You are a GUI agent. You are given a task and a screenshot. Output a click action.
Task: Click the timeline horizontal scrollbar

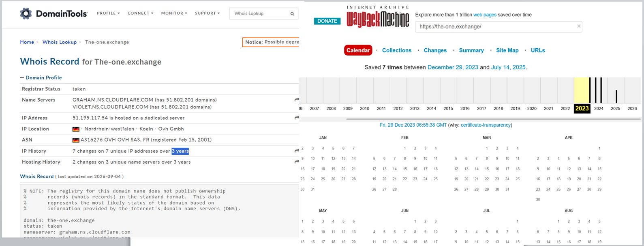494,119
